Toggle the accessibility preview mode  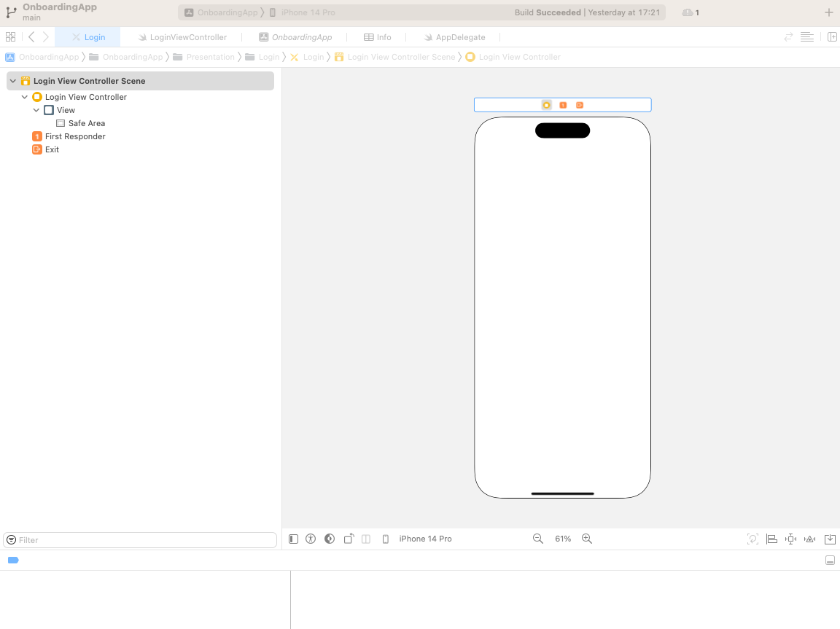coord(310,539)
